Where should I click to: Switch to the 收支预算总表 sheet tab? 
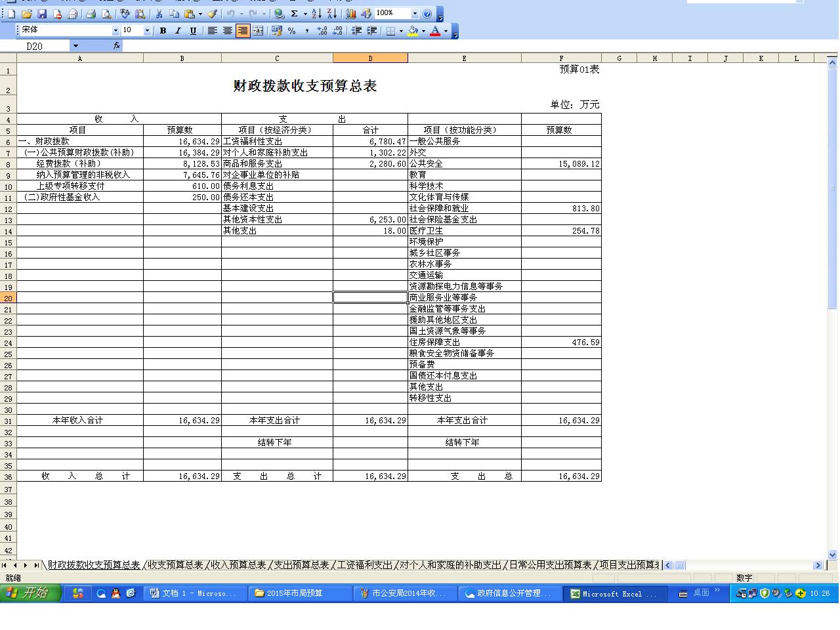pyautogui.click(x=175, y=565)
